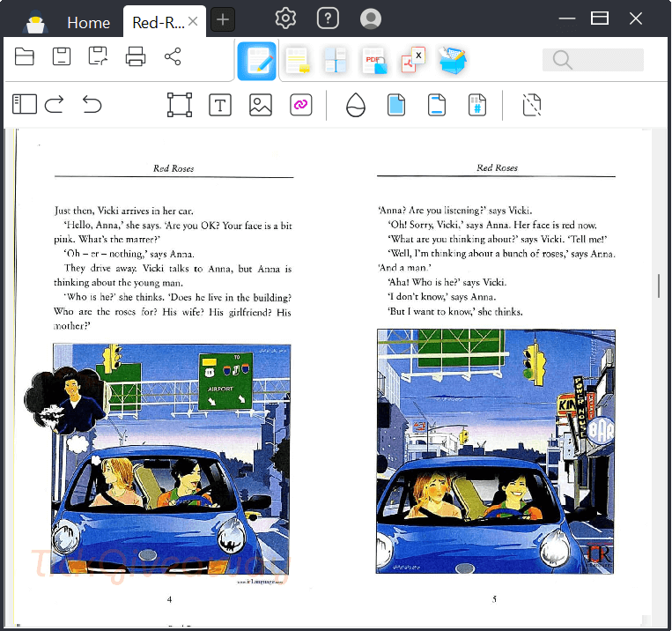Open the Bates numbering tool
The image size is (672, 631).
477,105
